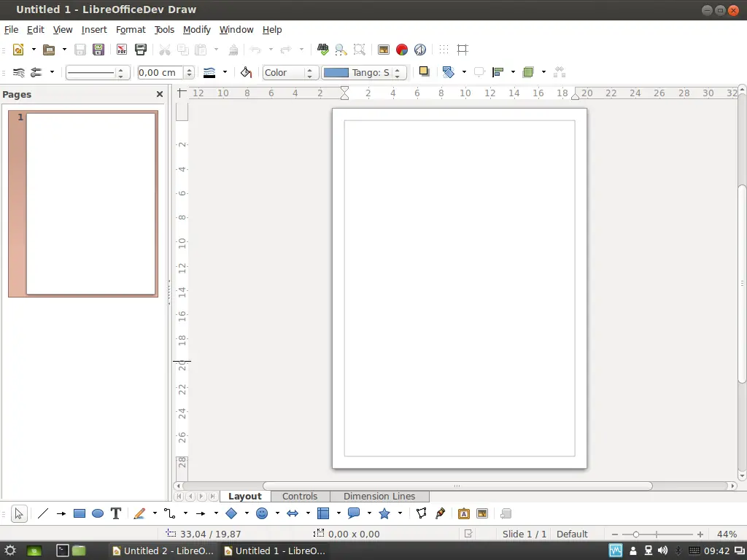Screen dimensions: 747x560
Task: Insert image from file icon in drawing toolbar
Action: pyautogui.click(x=482, y=514)
